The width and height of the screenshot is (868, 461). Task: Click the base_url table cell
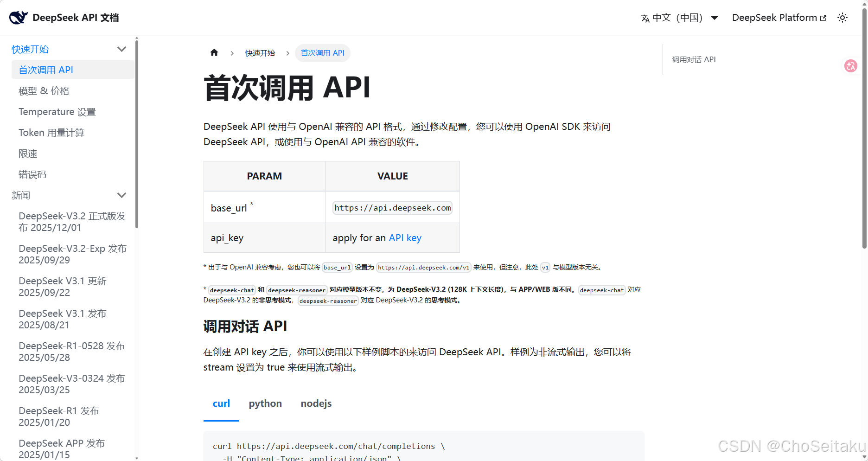[264, 207]
